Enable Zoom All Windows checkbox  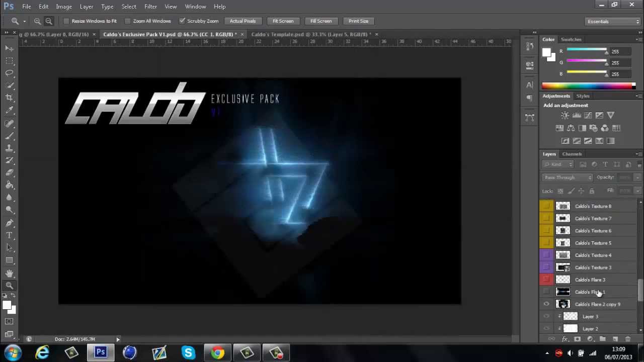pos(127,21)
